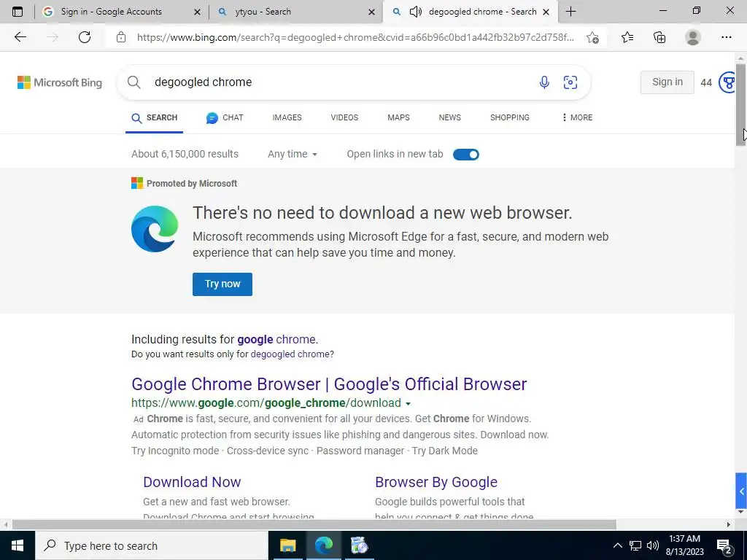This screenshot has width=747, height=560.
Task: View site information lock icon
Action: 121,37
